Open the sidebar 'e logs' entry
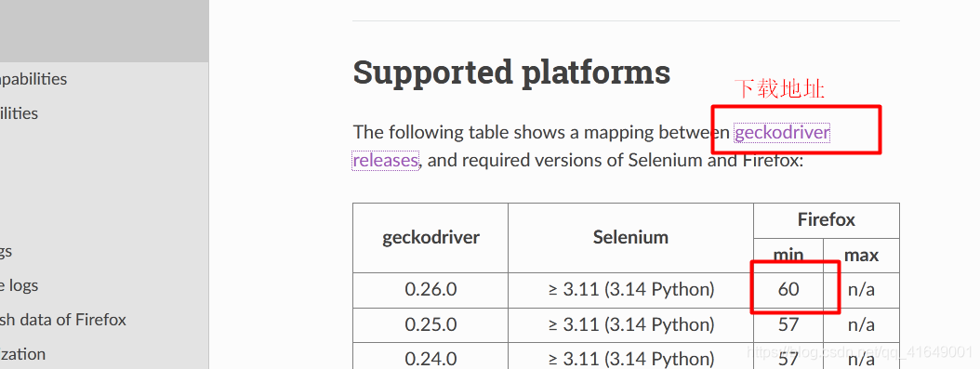 19,285
